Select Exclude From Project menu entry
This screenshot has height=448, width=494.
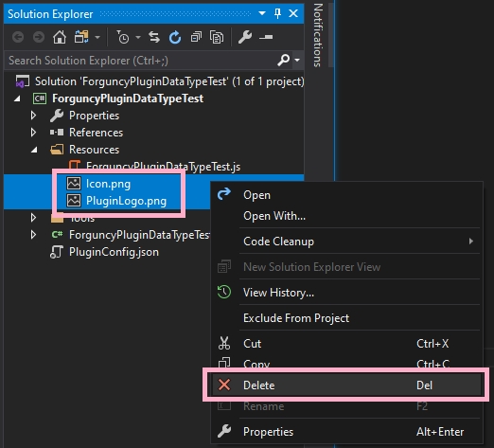point(345,318)
